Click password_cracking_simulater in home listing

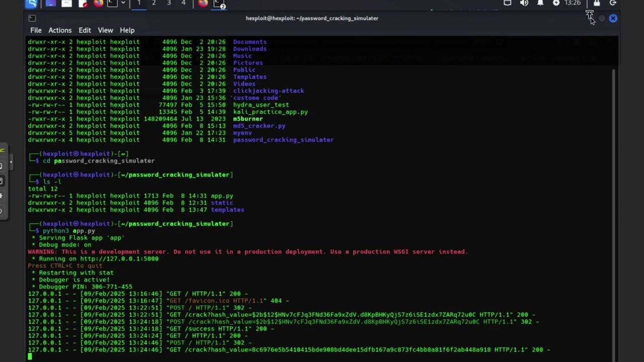(283, 140)
